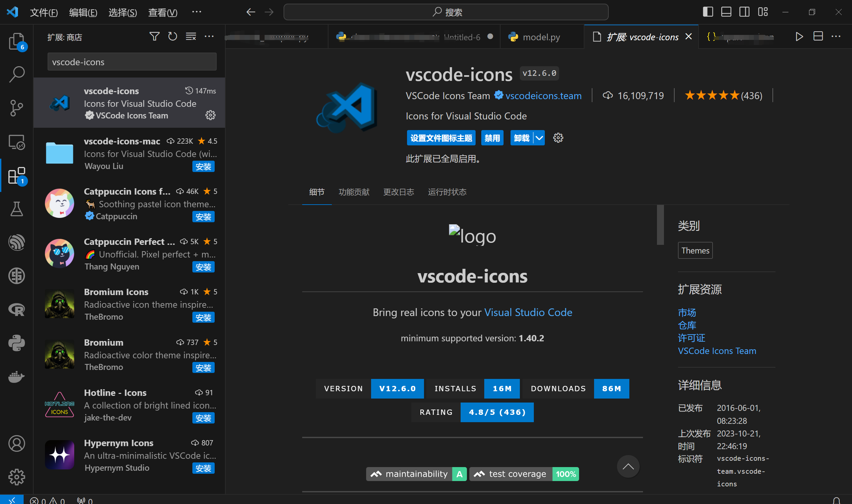Open the 编辑(E) menu
The image size is (852, 504).
[x=83, y=13]
